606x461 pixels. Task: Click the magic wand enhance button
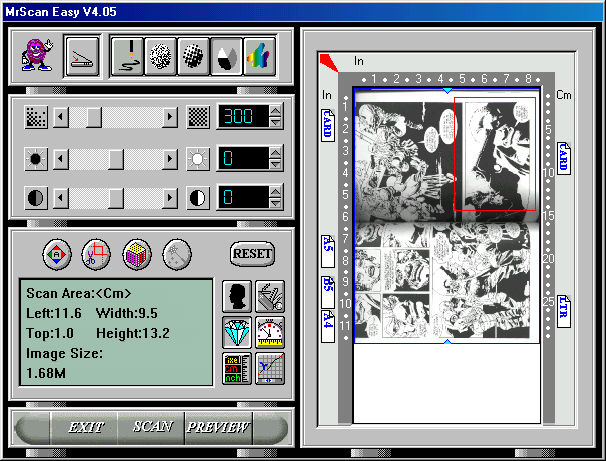[177, 254]
